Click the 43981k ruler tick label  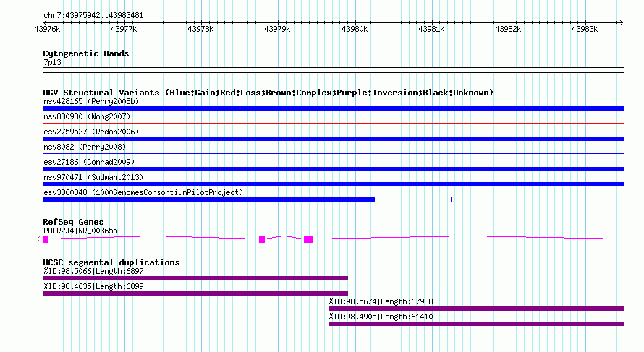point(431,29)
